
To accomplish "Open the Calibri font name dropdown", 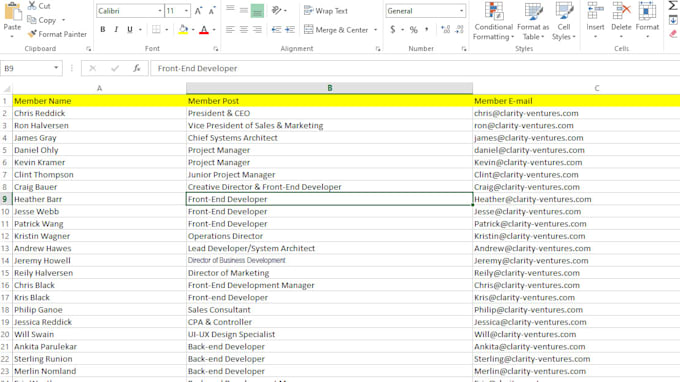I will click(x=160, y=11).
